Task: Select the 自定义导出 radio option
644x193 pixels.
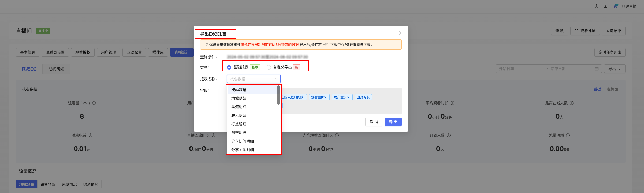Action: pyautogui.click(x=269, y=67)
